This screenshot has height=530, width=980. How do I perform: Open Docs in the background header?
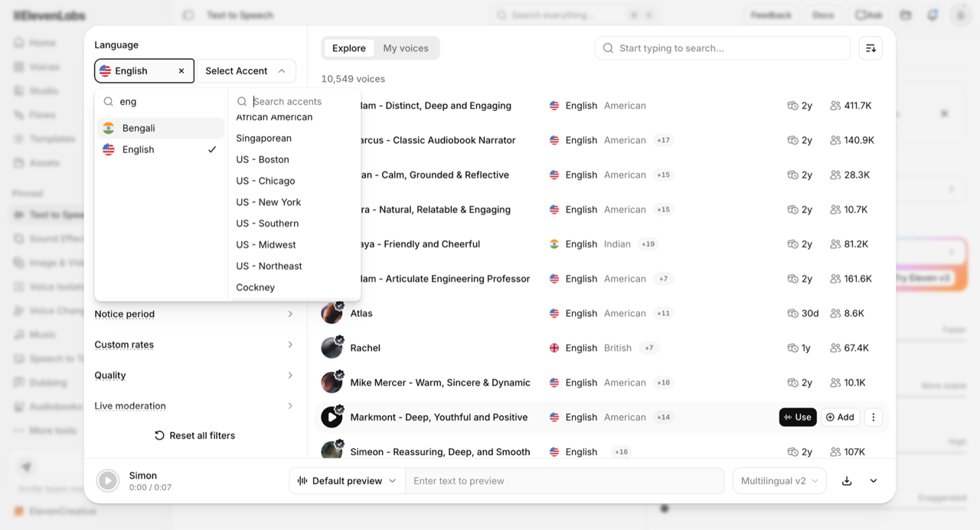(823, 15)
